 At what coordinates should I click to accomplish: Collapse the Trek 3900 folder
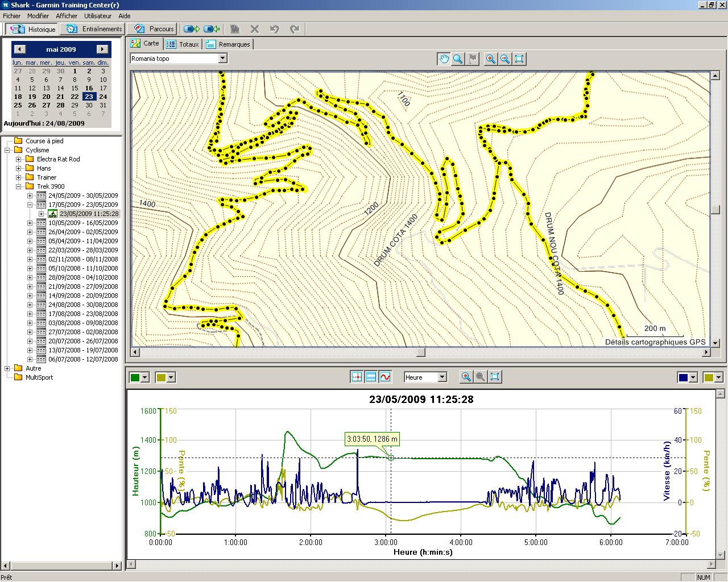[x=18, y=186]
